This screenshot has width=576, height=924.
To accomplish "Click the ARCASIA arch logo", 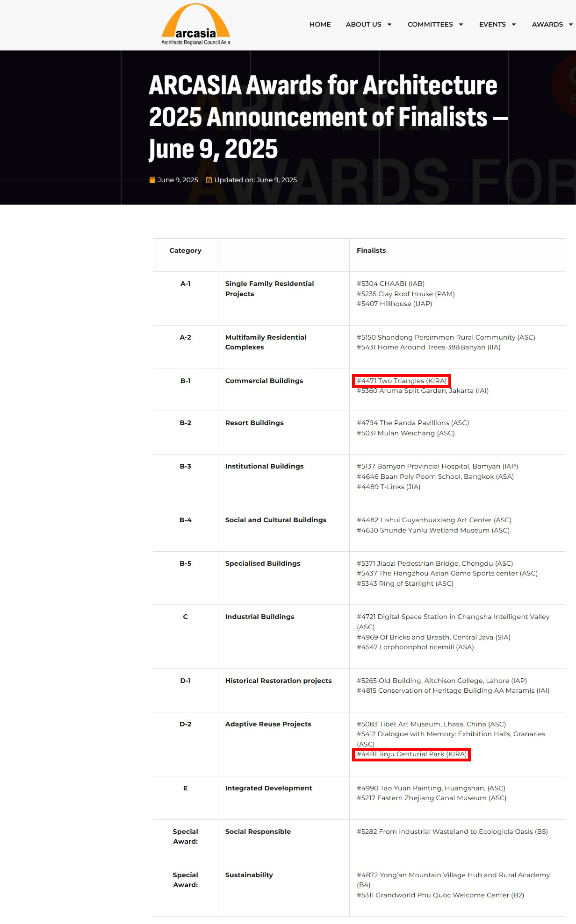I will coord(195,25).
